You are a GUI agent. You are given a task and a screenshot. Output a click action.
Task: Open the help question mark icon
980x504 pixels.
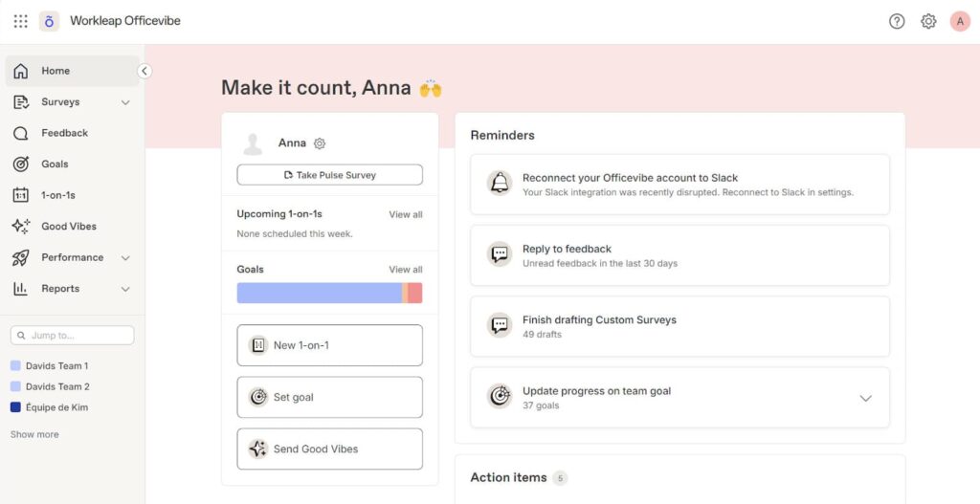tap(897, 21)
